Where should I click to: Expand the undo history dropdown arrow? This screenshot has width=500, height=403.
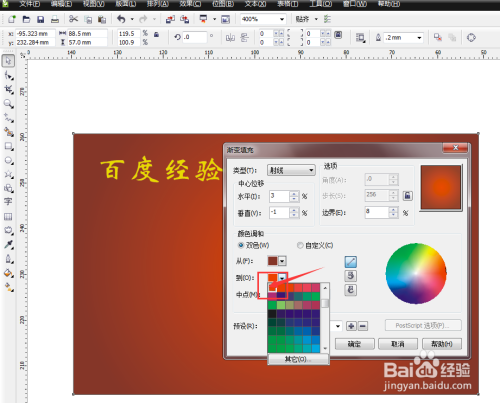coord(132,19)
